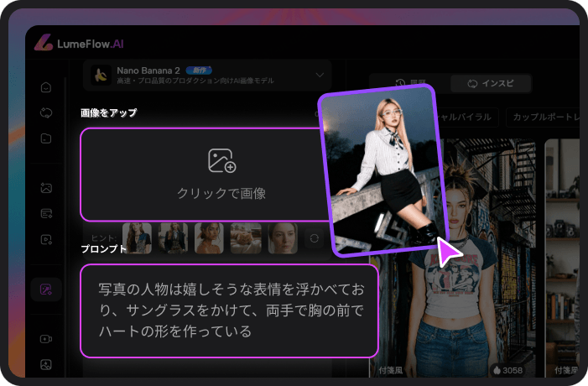Viewport: 588px width, 386px height.
Task: Expand the Nano Banana 2 model dropdown
Action: [320, 75]
